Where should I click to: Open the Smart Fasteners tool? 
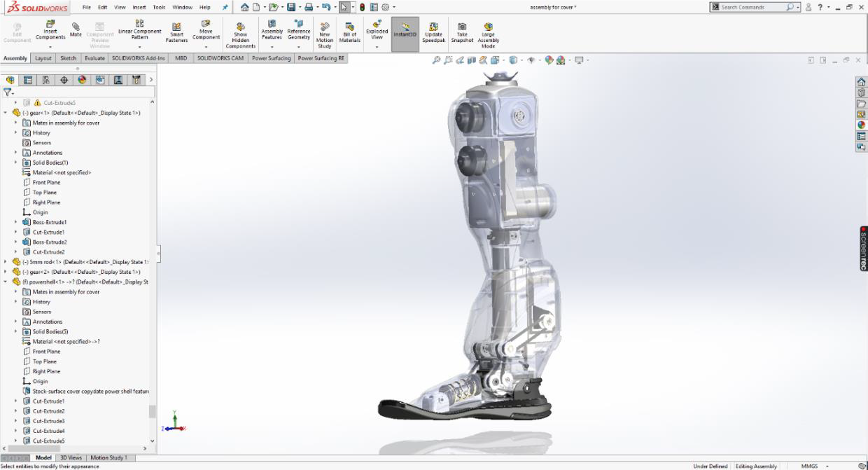point(176,28)
